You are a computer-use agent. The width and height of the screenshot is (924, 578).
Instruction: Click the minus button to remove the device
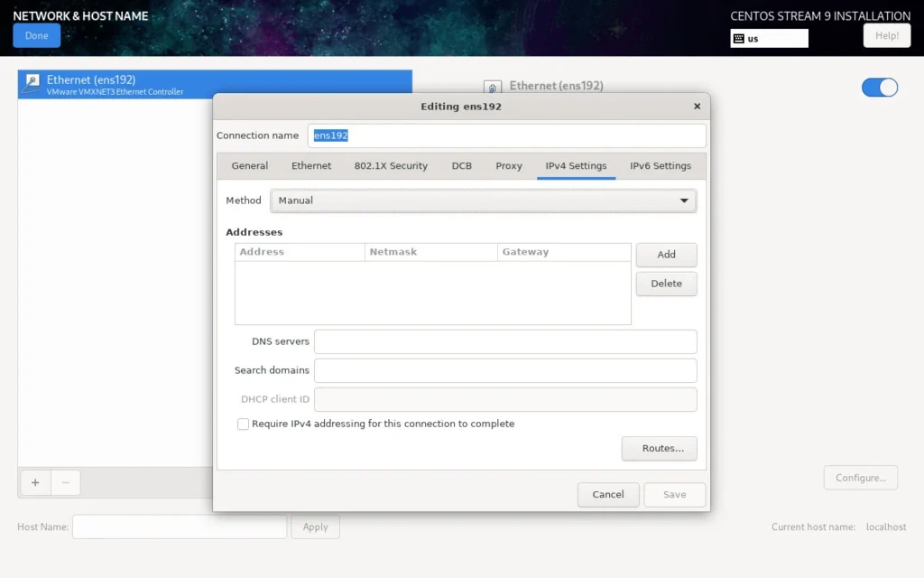[x=65, y=482]
